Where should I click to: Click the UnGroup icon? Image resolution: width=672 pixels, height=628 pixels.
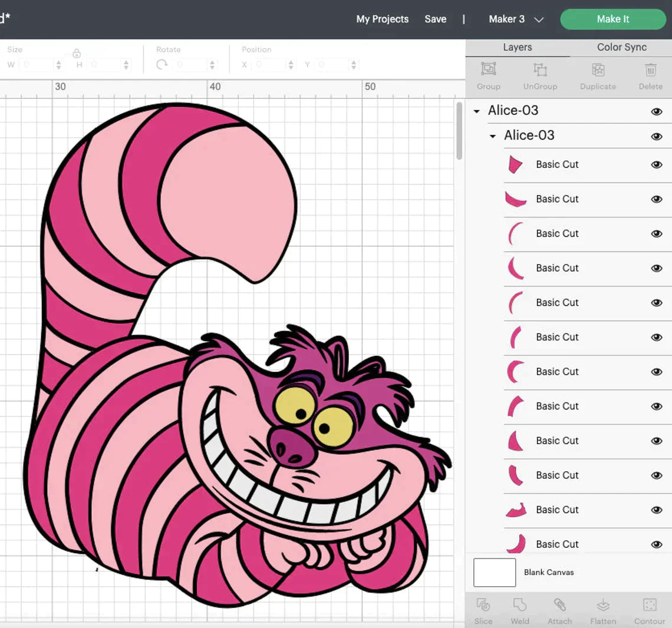coord(540,70)
